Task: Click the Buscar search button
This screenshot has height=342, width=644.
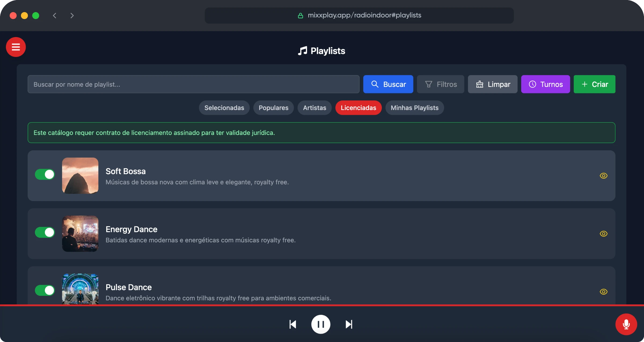Action: click(x=388, y=84)
